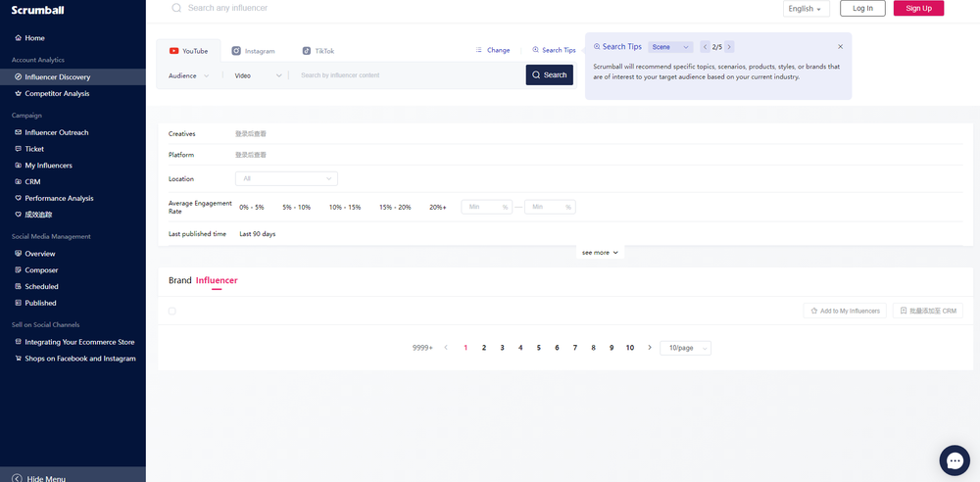Click the Influencer Discovery compass icon

tap(18, 76)
